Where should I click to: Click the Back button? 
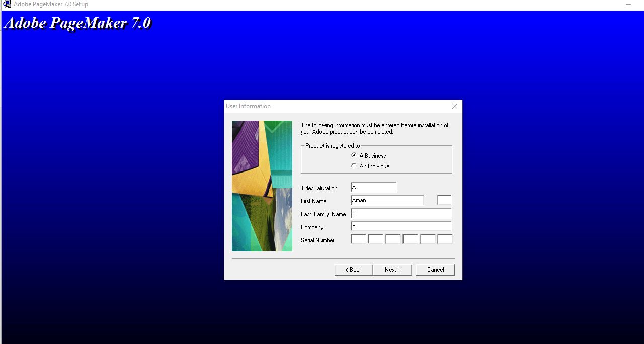[x=353, y=269]
